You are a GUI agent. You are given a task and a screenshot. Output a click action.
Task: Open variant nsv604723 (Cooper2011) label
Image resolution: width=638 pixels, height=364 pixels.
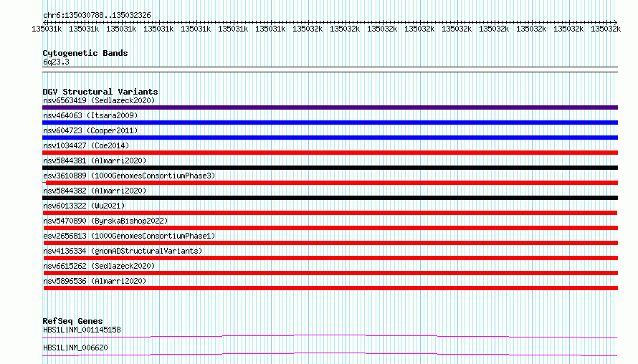point(90,130)
